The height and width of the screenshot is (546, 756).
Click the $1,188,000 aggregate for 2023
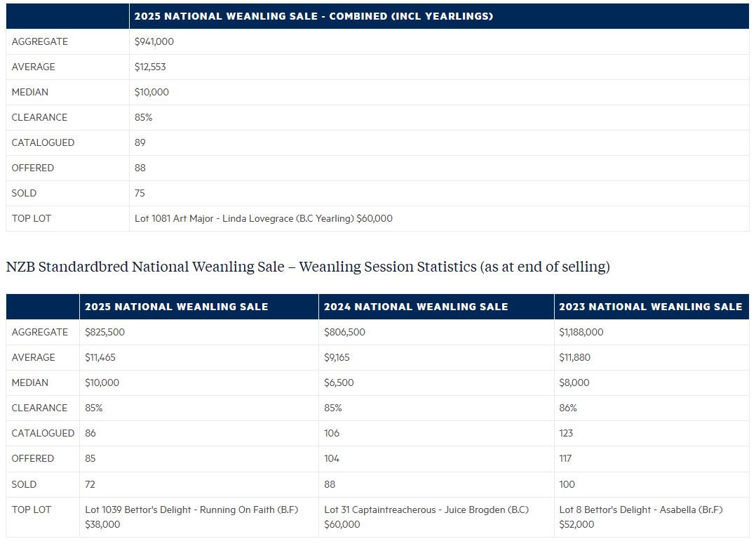(581, 332)
